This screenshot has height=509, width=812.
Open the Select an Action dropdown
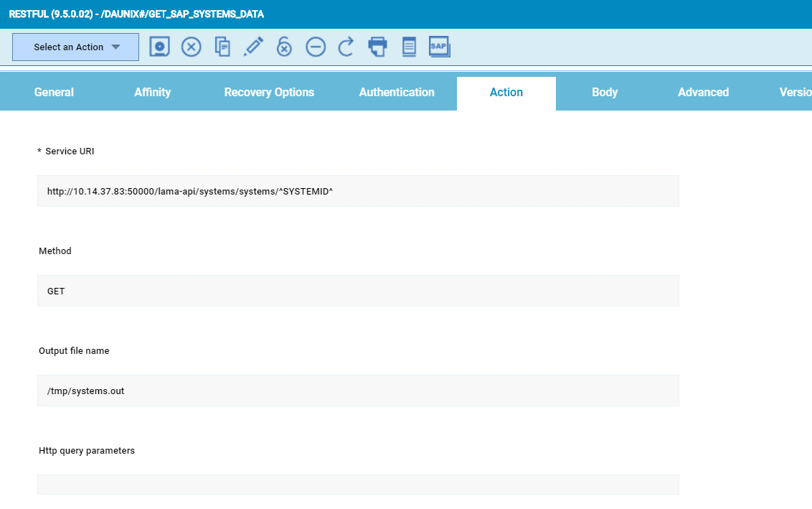(x=75, y=47)
